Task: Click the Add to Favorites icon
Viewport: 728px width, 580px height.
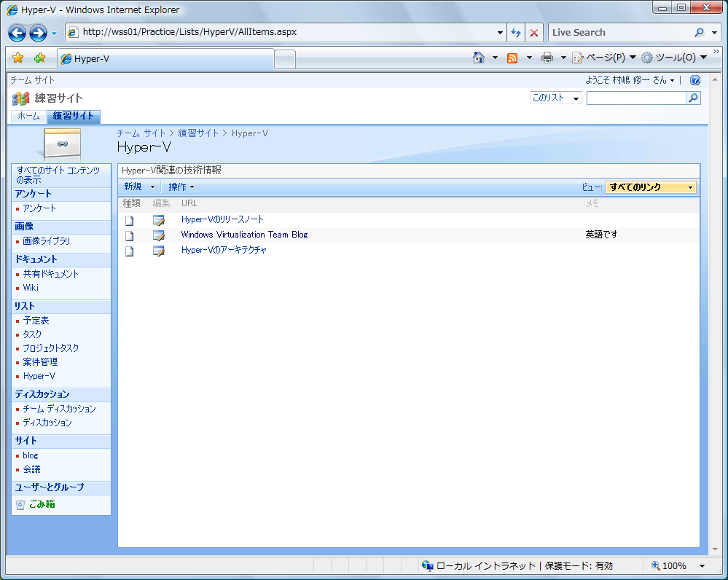Action: coord(40,58)
